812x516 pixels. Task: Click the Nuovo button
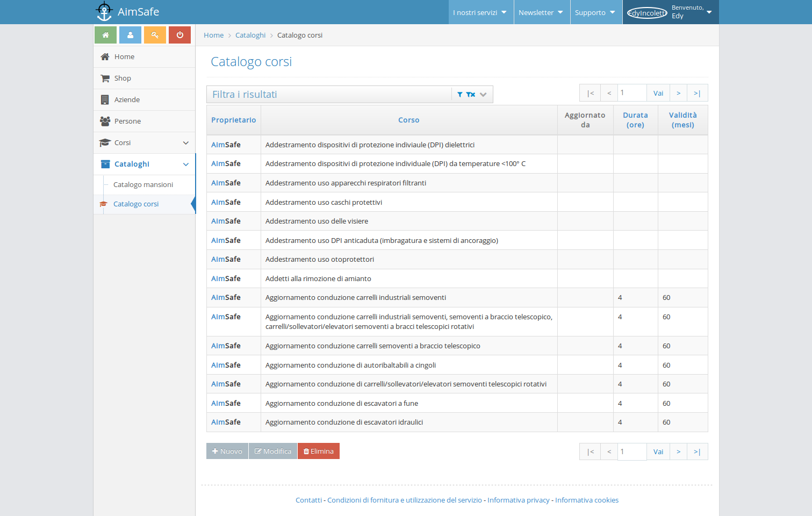[227, 451]
